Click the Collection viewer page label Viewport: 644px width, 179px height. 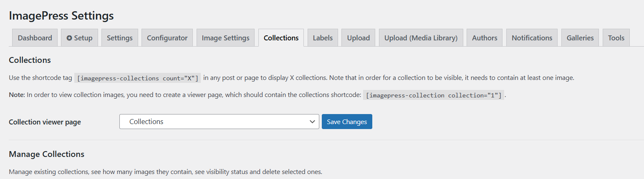tap(45, 122)
